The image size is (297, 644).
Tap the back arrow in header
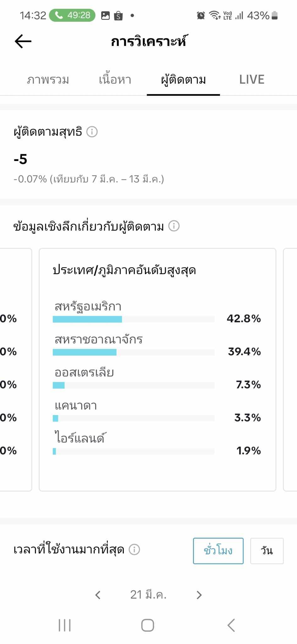click(23, 41)
